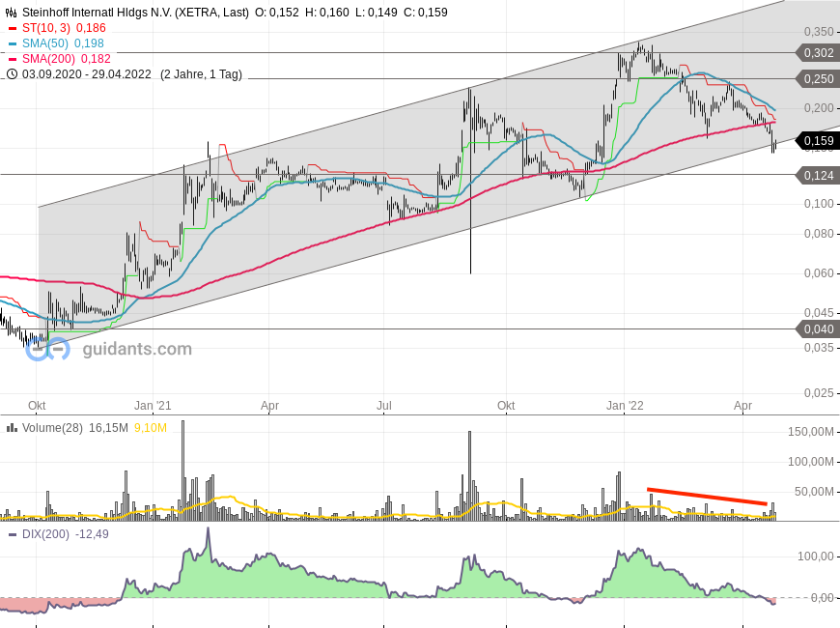Click the 0,124 horizontal line price tag
This screenshot has width=840, height=628.
[819, 176]
